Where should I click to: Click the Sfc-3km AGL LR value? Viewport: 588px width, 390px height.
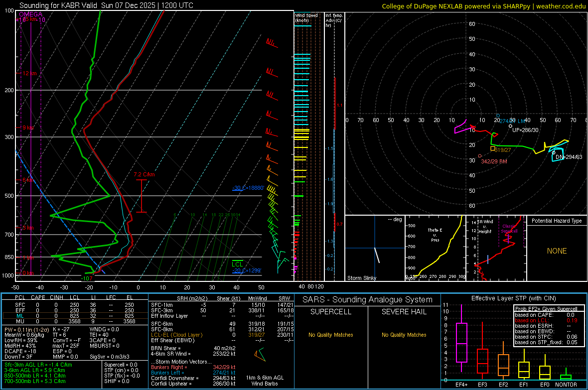click(x=38, y=365)
